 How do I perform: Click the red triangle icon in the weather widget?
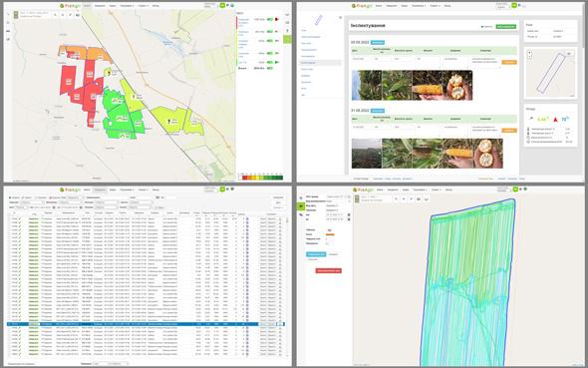pos(555,120)
